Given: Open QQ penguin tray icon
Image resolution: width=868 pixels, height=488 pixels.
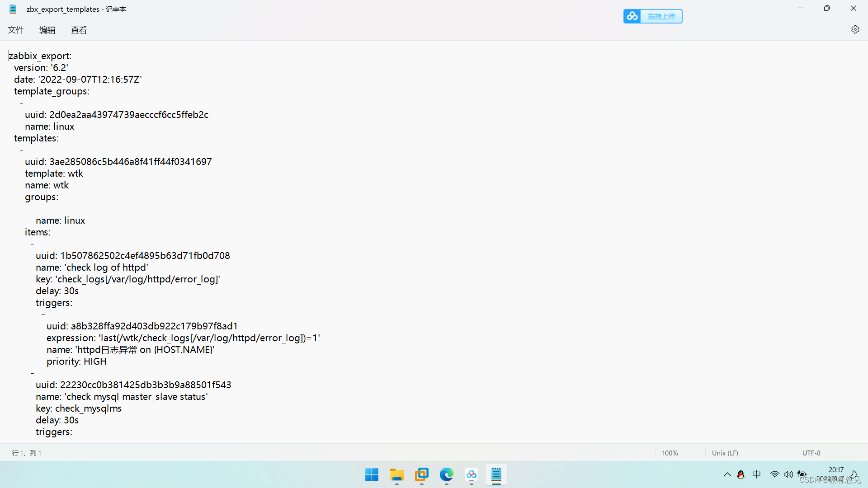Looking at the screenshot, I should coord(741,474).
